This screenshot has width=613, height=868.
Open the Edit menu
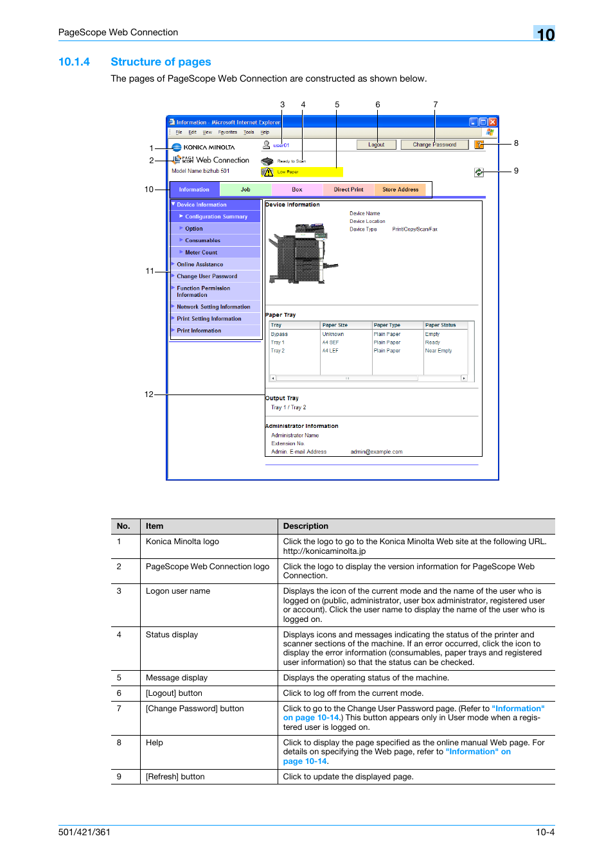192,132
